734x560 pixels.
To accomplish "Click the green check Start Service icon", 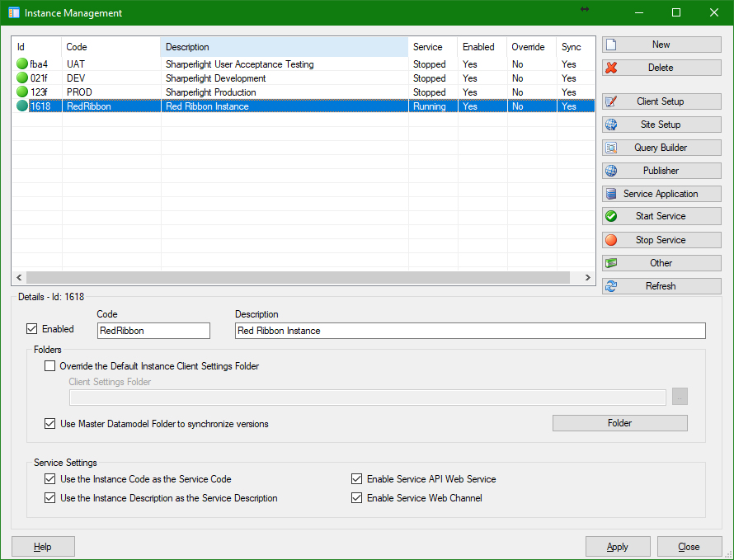I will (x=611, y=216).
